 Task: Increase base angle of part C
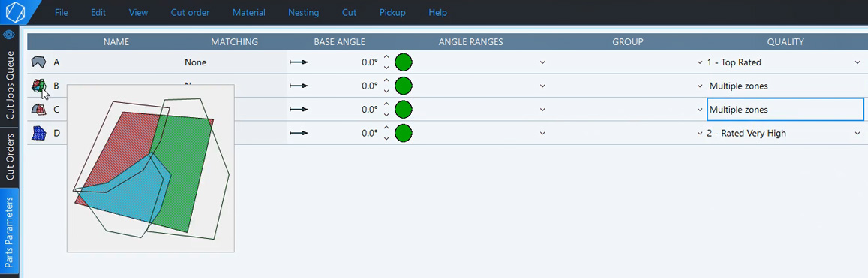[x=386, y=104]
